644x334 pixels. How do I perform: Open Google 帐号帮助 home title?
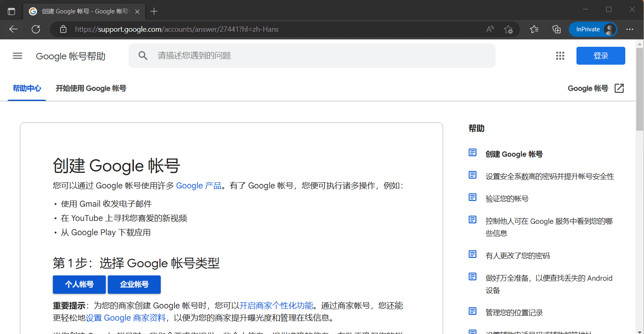click(70, 56)
